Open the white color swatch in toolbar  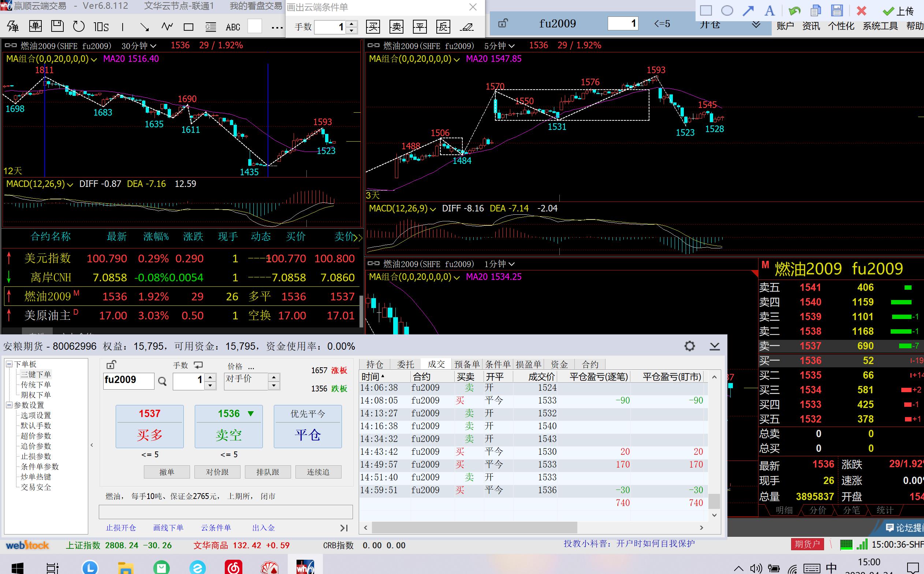click(254, 26)
